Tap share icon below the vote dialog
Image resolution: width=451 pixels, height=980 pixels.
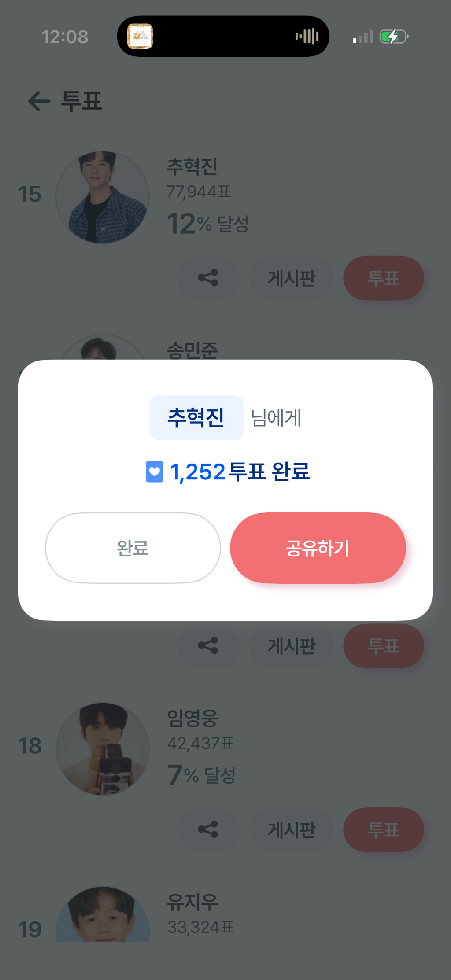click(x=208, y=646)
